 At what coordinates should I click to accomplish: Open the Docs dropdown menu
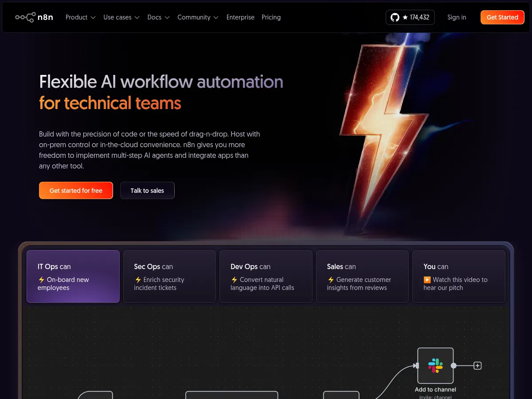(x=158, y=17)
